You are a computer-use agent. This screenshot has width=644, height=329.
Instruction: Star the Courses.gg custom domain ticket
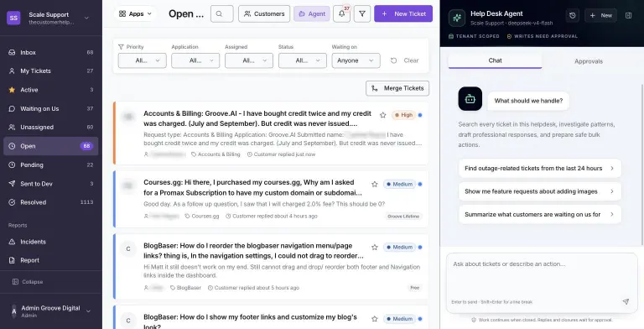pyautogui.click(x=375, y=185)
